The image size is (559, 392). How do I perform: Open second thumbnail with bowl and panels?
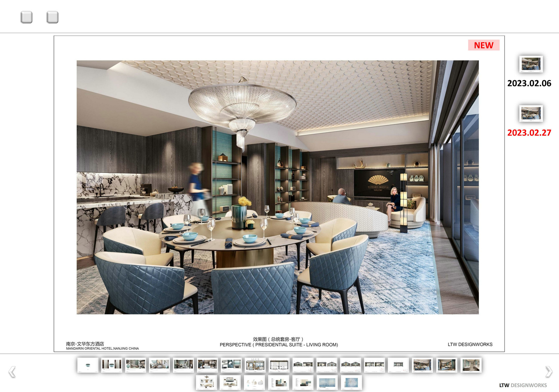click(112, 365)
